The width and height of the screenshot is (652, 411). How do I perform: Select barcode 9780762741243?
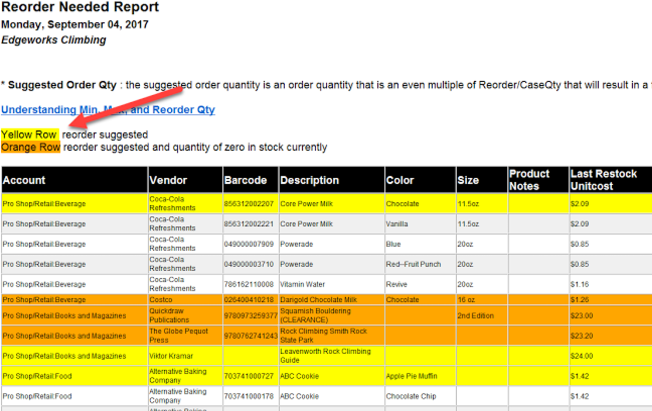click(x=250, y=336)
